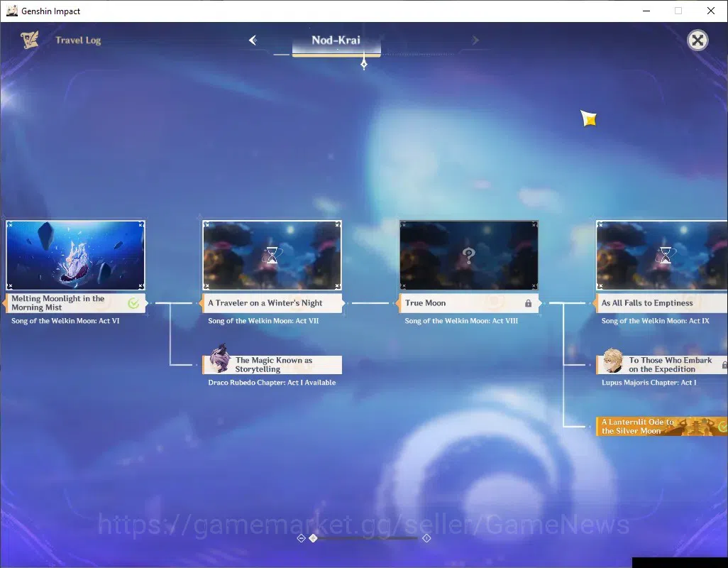This screenshot has height=568, width=728.
Task: Open A Traveler on a Winter's Night thumbnail
Action: 272,256
